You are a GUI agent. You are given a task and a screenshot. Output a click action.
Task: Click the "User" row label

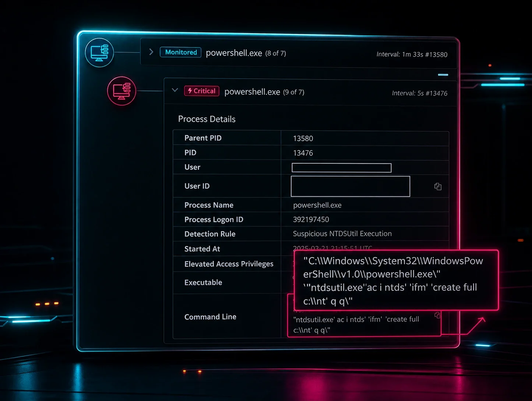(x=192, y=167)
